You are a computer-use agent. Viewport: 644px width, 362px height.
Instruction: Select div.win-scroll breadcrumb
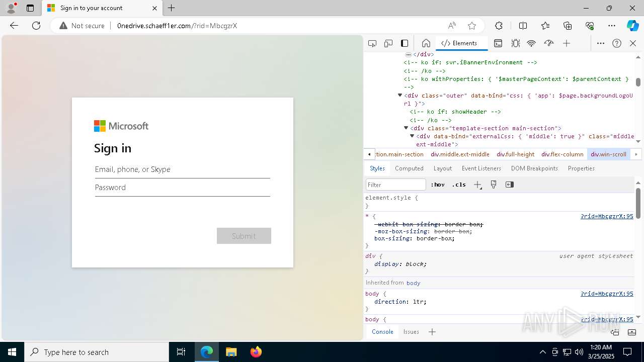608,154
